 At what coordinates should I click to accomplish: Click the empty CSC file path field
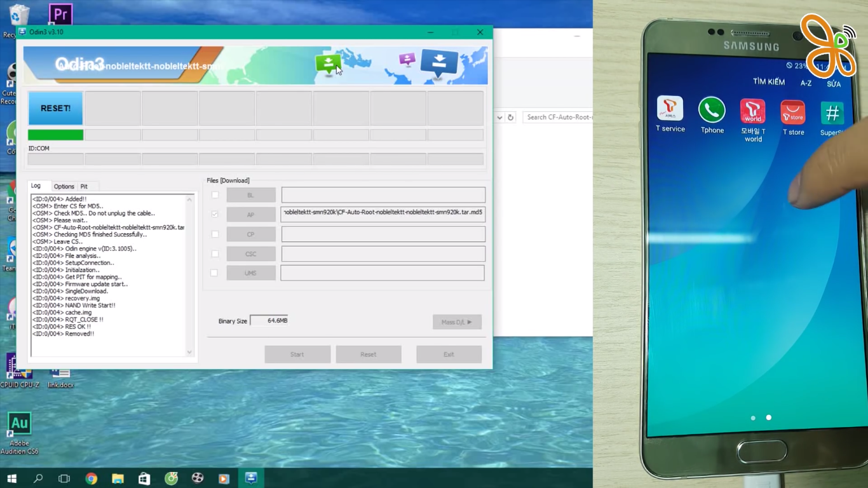coord(383,254)
